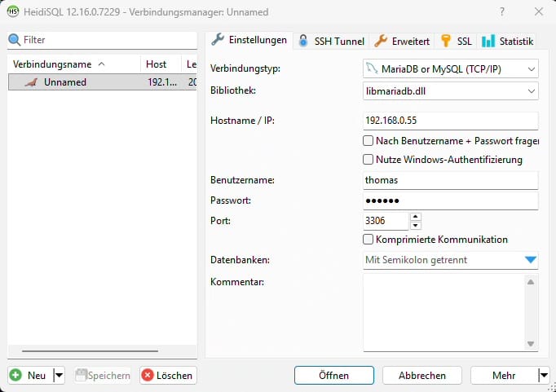556x392 pixels.
Task: Switch to the Einstellungen tab
Action: [x=249, y=40]
